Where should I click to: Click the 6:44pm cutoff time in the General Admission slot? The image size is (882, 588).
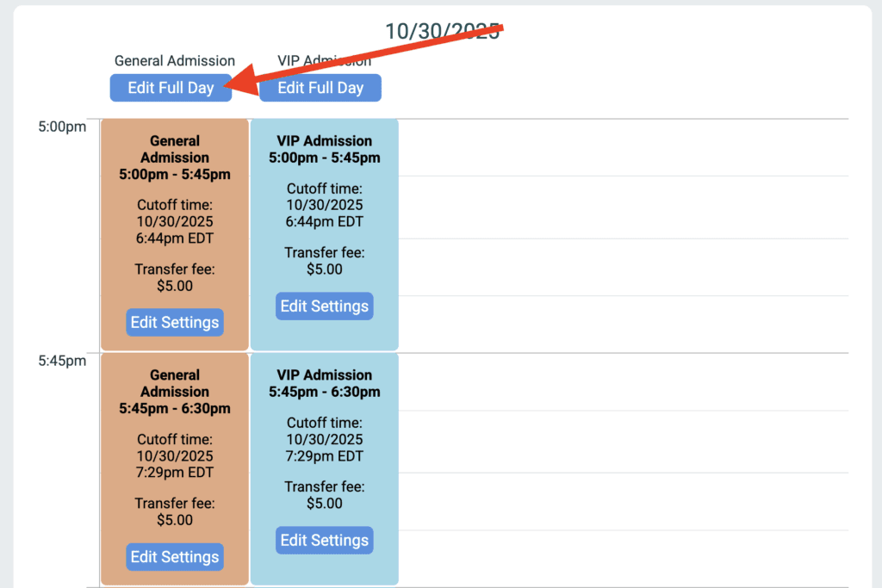(175, 238)
